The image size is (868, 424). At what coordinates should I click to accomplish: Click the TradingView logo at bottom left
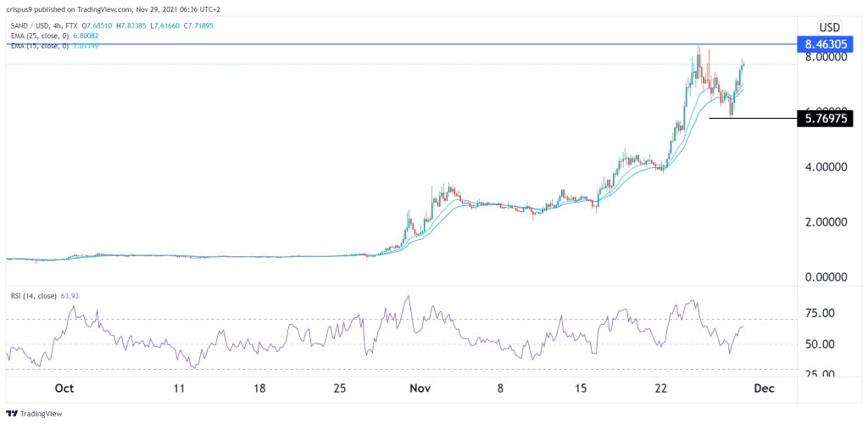(34, 414)
